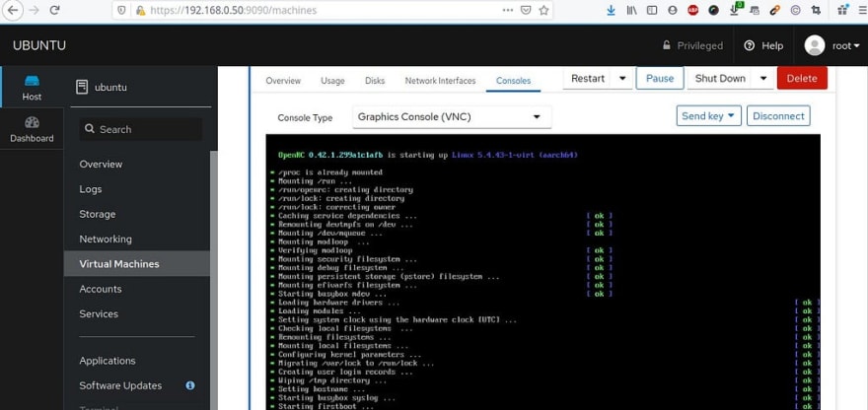This screenshot has height=410, width=868.
Task: Open the Dashboard gauge icon
Action: (32, 122)
